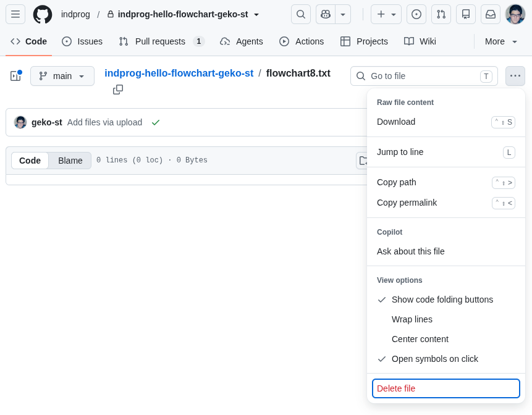
Task: Open Copilot chat icon in header
Action: coord(326,14)
